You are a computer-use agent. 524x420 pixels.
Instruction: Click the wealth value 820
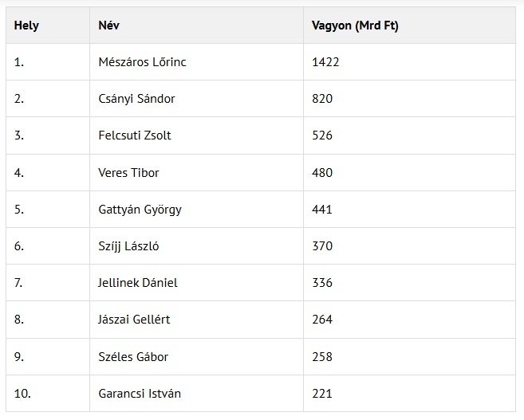click(x=323, y=99)
